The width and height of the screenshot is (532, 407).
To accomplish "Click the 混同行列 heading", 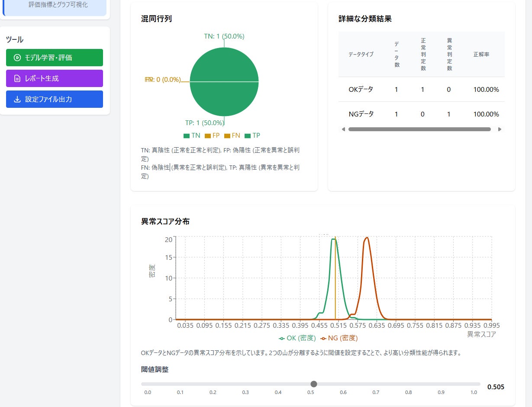I will pos(156,19).
